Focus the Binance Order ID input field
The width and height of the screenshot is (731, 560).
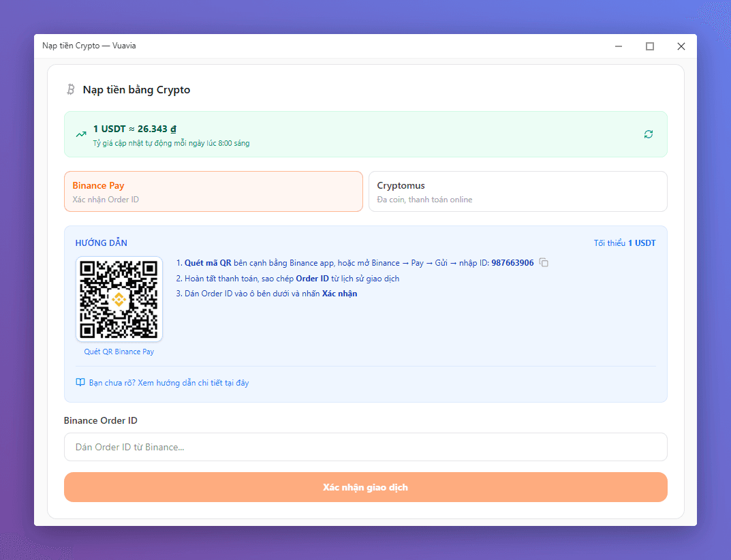[x=365, y=447]
